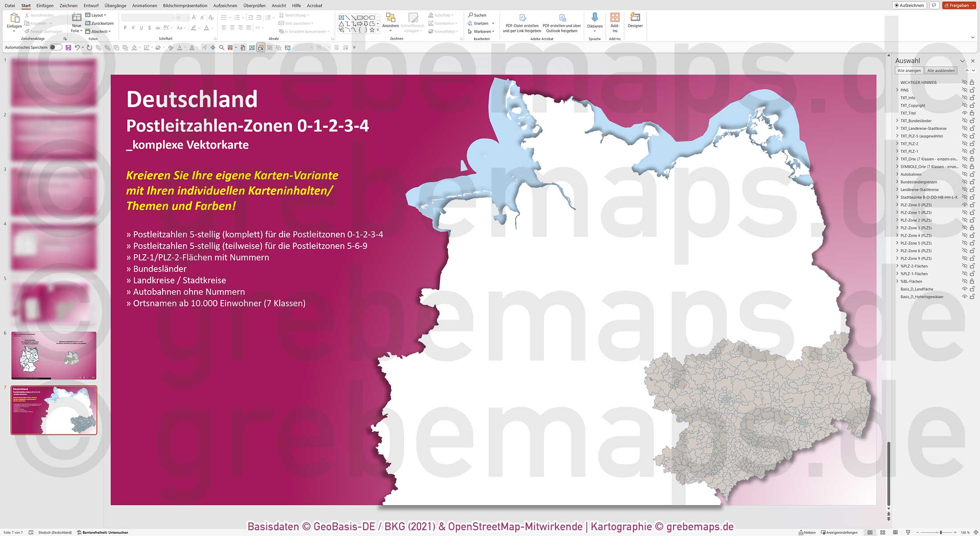The width and height of the screenshot is (980, 536).
Task: Click the Format übertragen paintbrush icon
Action: pos(27,31)
